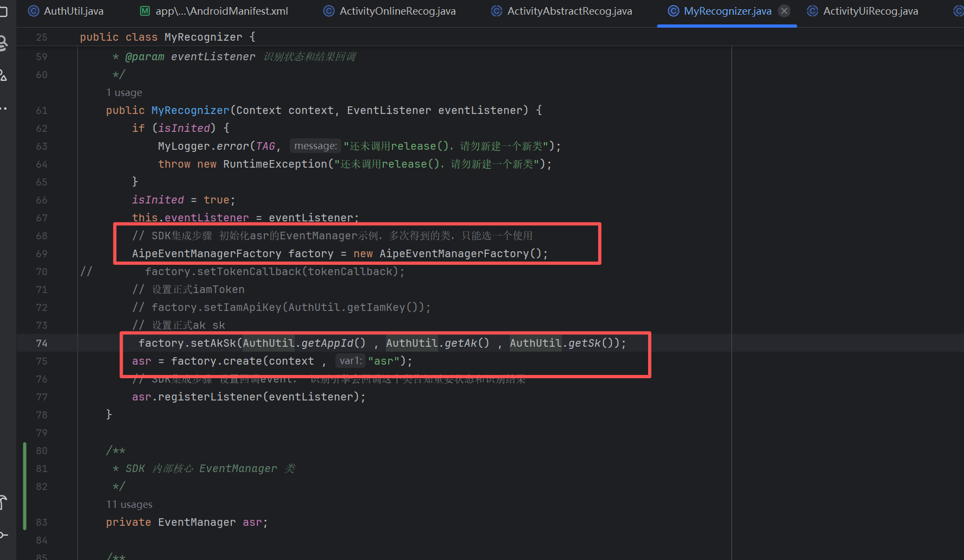
Task: Close the MyRecognizer.java tab
Action: tap(784, 11)
